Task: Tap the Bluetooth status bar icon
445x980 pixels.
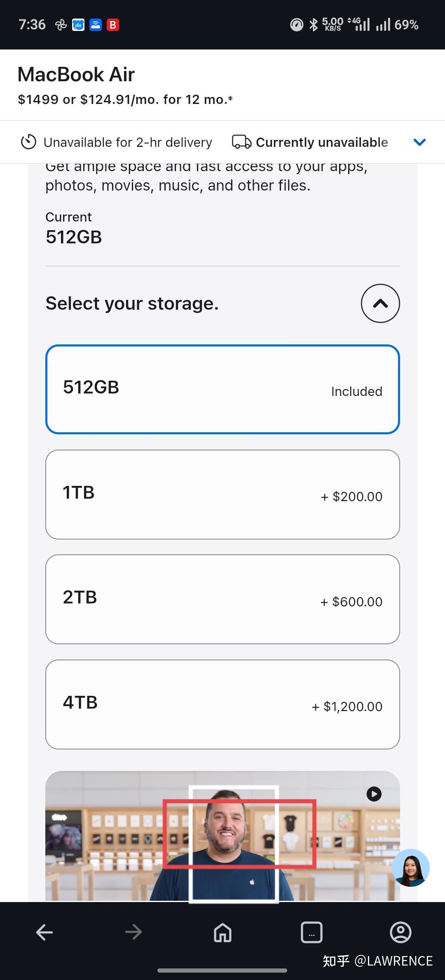Action: pyautogui.click(x=314, y=25)
